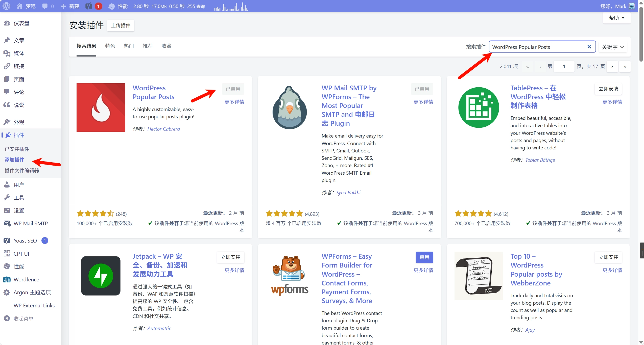This screenshot has width=644, height=345.
Task: Open 媒体 media icon in sidebar
Action: 7,53
